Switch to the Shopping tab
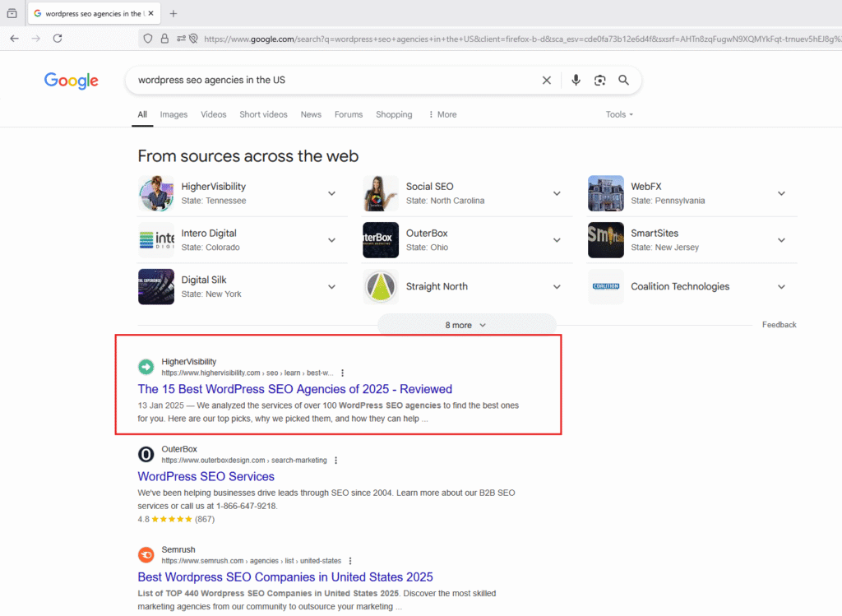The image size is (842, 616). (394, 114)
